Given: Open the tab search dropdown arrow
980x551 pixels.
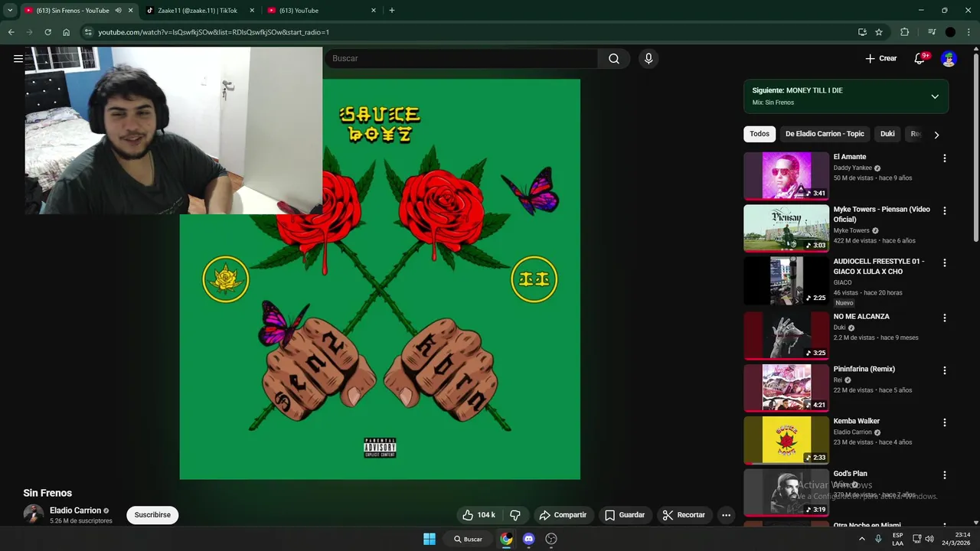Looking at the screenshot, I should (x=10, y=11).
